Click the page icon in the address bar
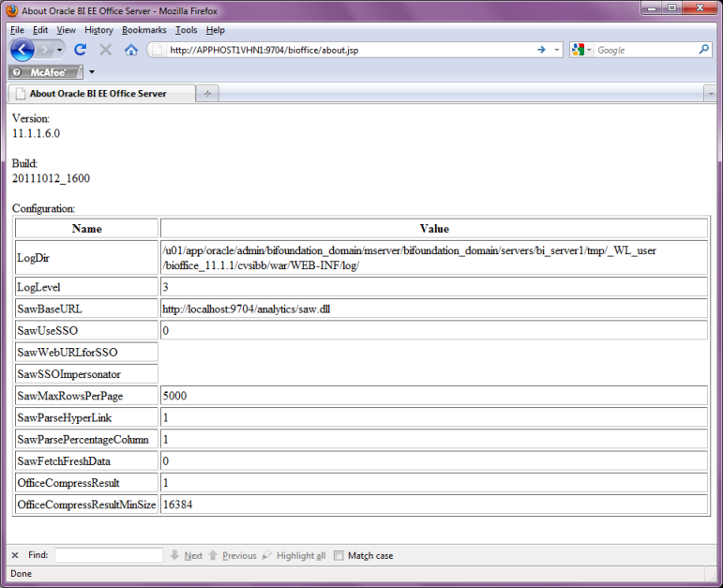This screenshot has width=723, height=588. pos(158,50)
